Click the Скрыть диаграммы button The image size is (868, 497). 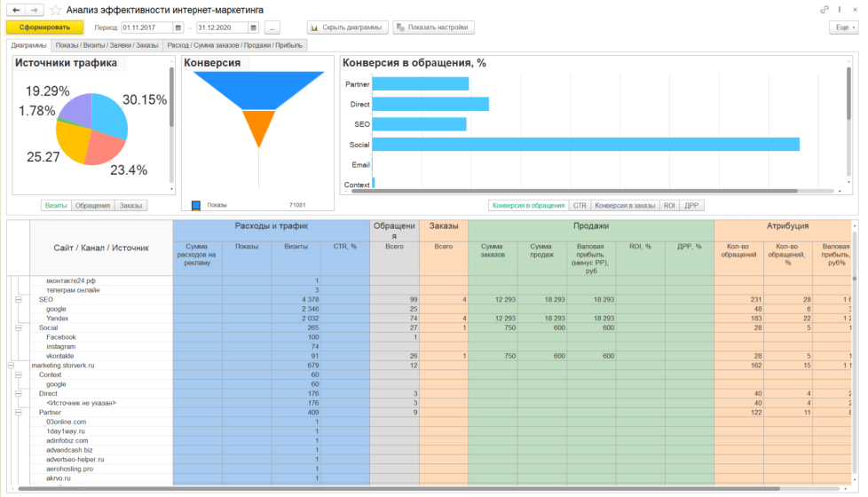click(347, 28)
